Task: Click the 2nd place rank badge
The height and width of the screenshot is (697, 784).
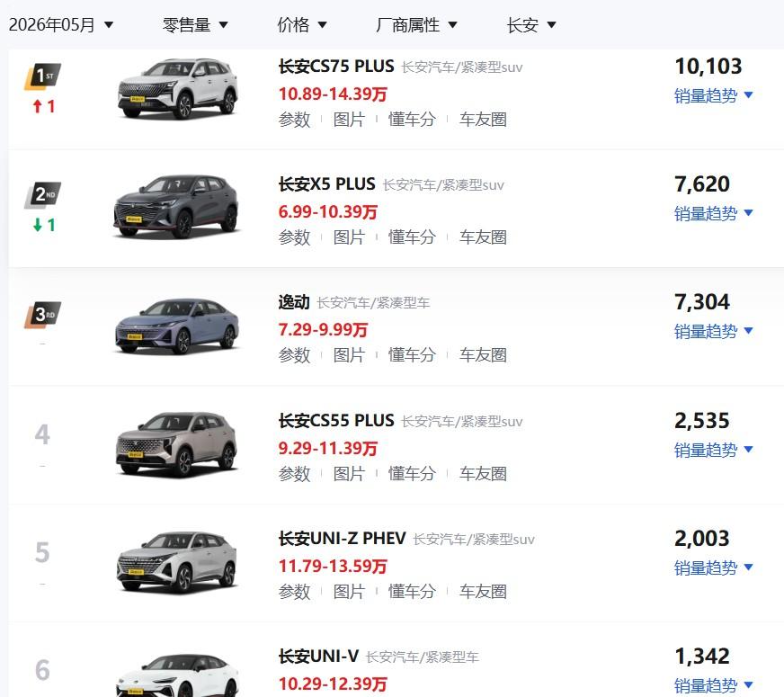Action: click(42, 194)
